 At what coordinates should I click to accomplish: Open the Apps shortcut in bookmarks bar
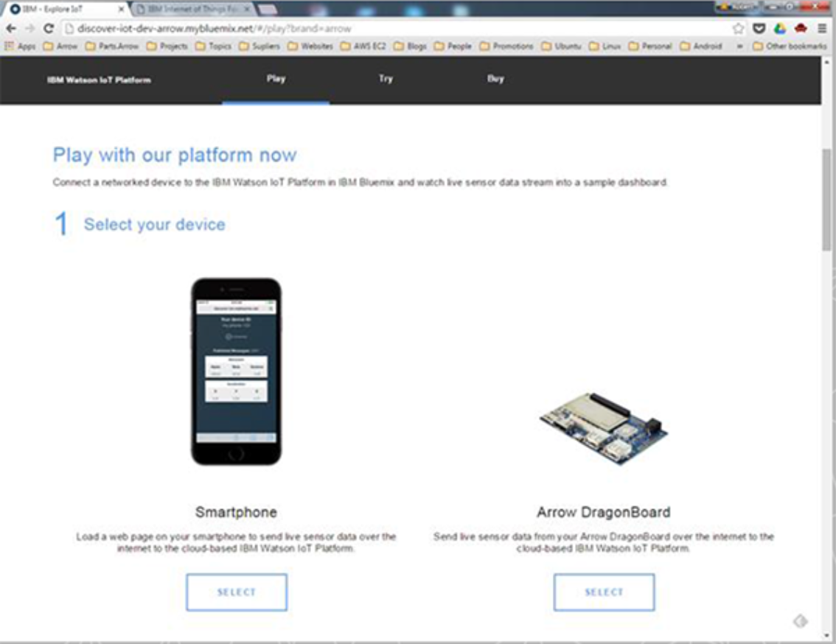tap(21, 46)
